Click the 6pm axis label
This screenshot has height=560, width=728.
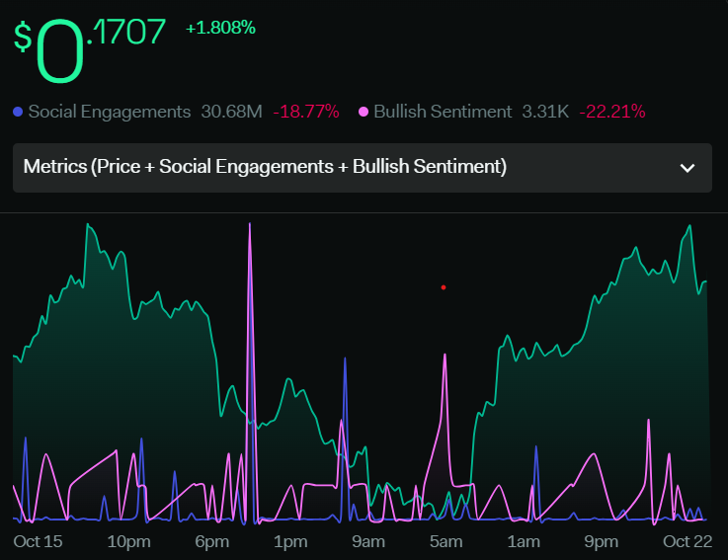pos(211,541)
